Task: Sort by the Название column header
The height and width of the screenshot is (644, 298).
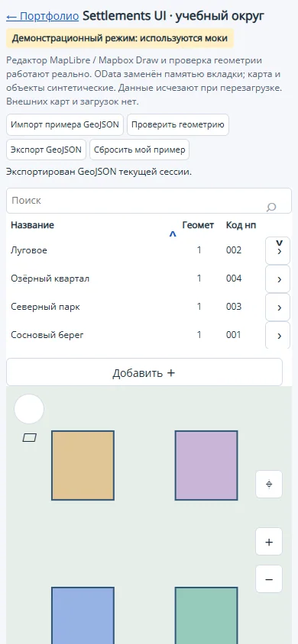Action: (32, 225)
